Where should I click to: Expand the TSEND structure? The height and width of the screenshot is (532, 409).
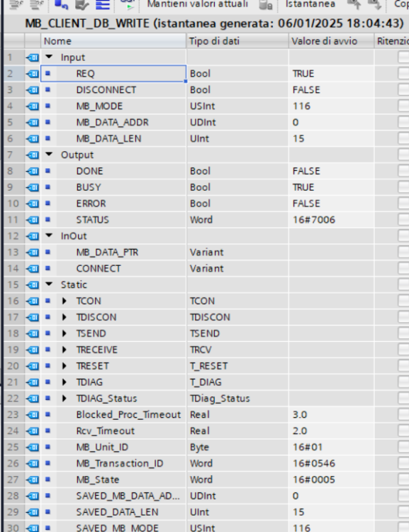click(x=65, y=333)
